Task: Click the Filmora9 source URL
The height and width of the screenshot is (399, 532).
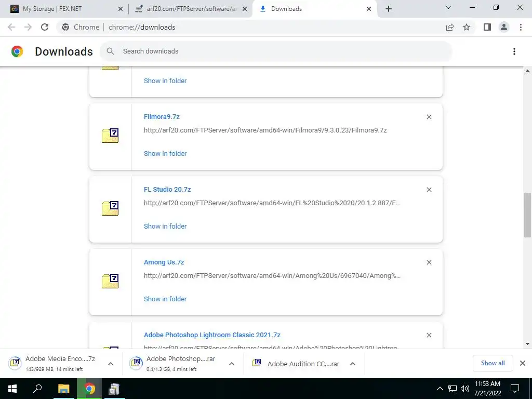Action: point(265,130)
